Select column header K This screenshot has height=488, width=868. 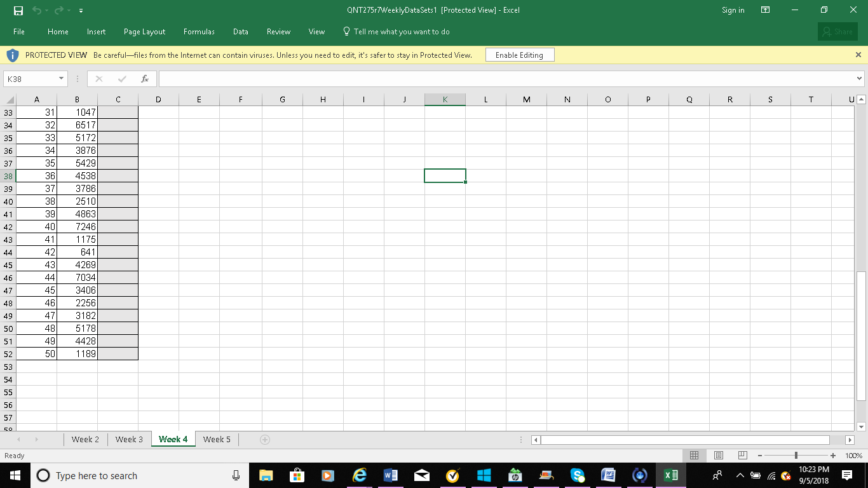(x=445, y=100)
